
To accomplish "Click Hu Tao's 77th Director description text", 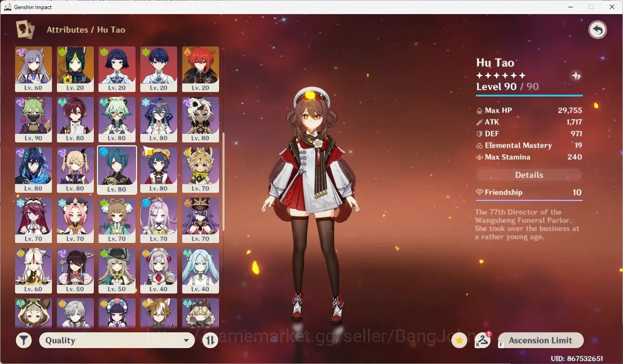I will pyautogui.click(x=527, y=224).
